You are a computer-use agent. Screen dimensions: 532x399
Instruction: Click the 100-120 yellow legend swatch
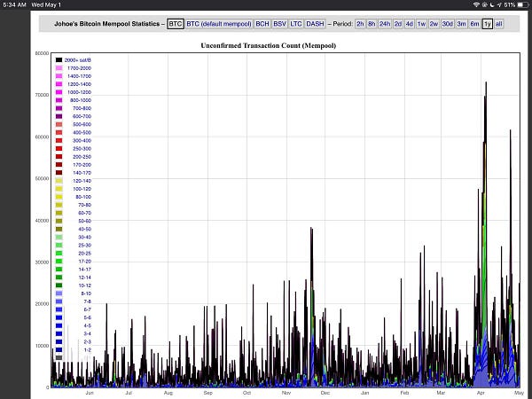pos(59,189)
